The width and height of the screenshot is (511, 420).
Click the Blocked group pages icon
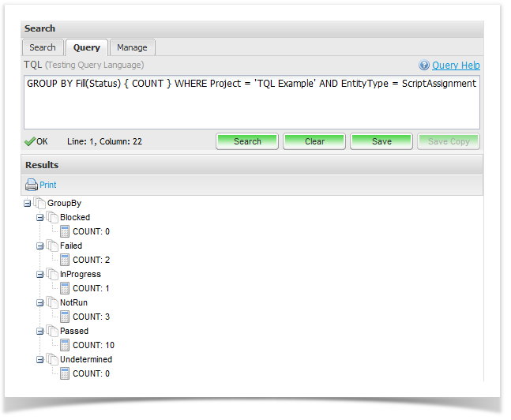53,217
